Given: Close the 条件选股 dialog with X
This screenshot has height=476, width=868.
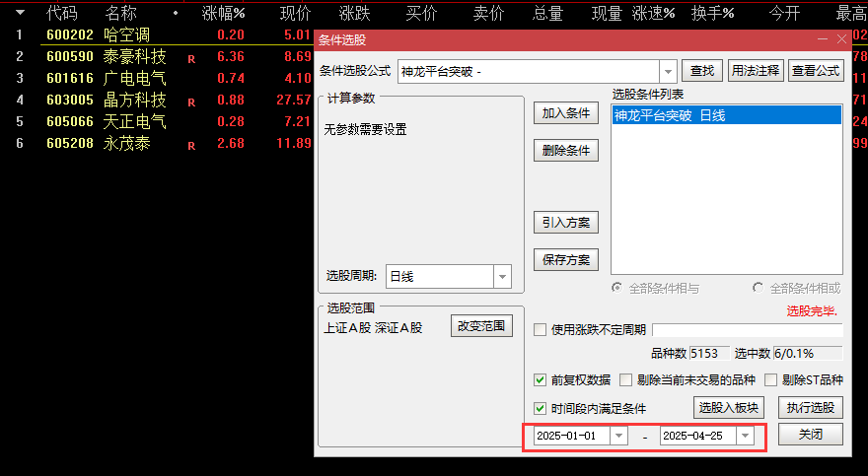Looking at the screenshot, I should 841,39.
